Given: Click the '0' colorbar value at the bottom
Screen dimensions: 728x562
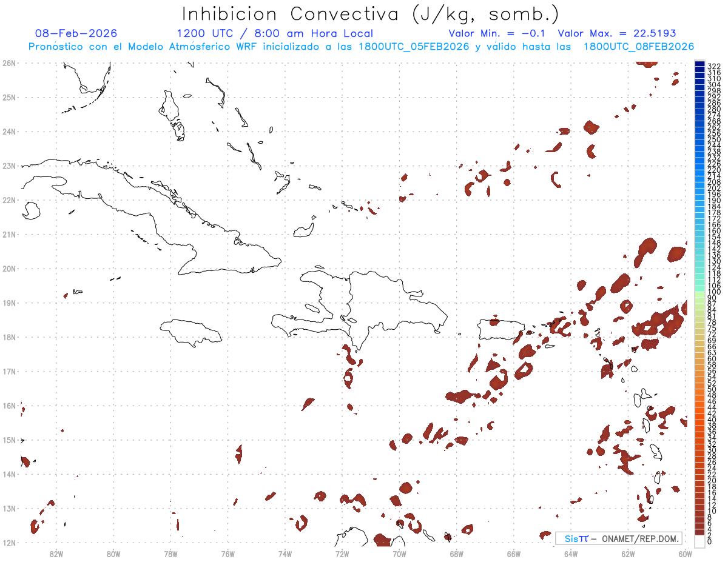Looking at the screenshot, I should [x=710, y=541].
